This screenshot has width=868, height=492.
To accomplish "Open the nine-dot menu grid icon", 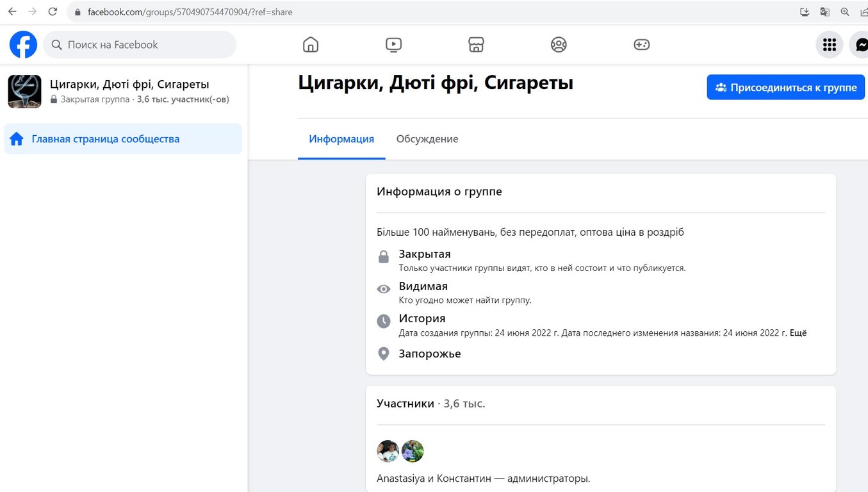I will pyautogui.click(x=829, y=45).
